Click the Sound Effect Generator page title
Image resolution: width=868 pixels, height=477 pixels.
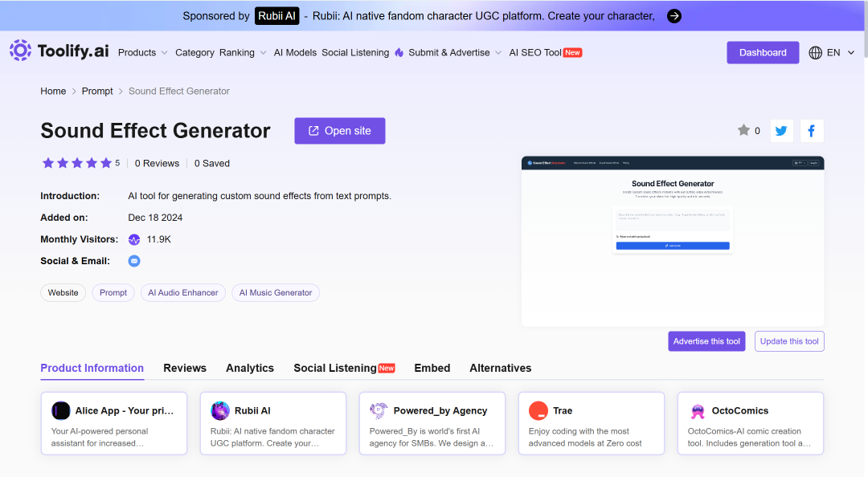(x=156, y=131)
